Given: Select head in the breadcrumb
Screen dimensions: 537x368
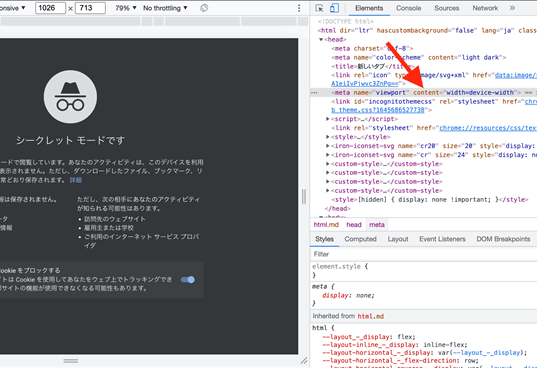Looking at the screenshot, I should click(354, 225).
